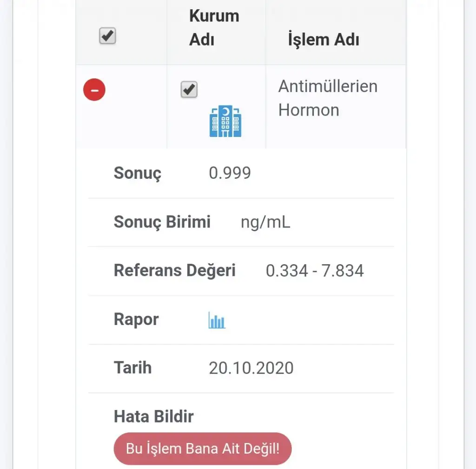Screen dimensions: 476x469
Task: Click the date 20.10.2020
Action: [251, 368]
